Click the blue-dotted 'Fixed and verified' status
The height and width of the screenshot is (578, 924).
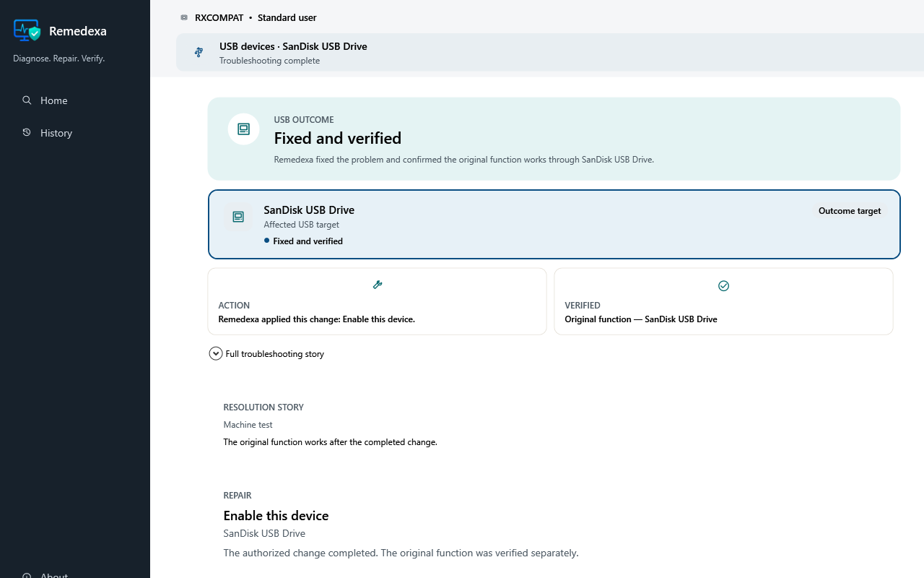[x=303, y=241]
